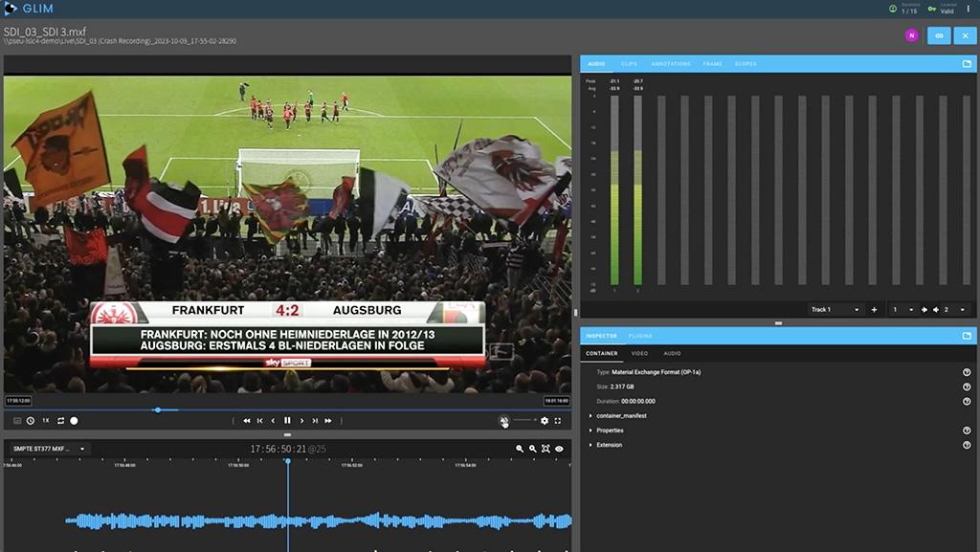Open player settings gear
Viewport: 980px width, 552px height.
click(x=545, y=421)
